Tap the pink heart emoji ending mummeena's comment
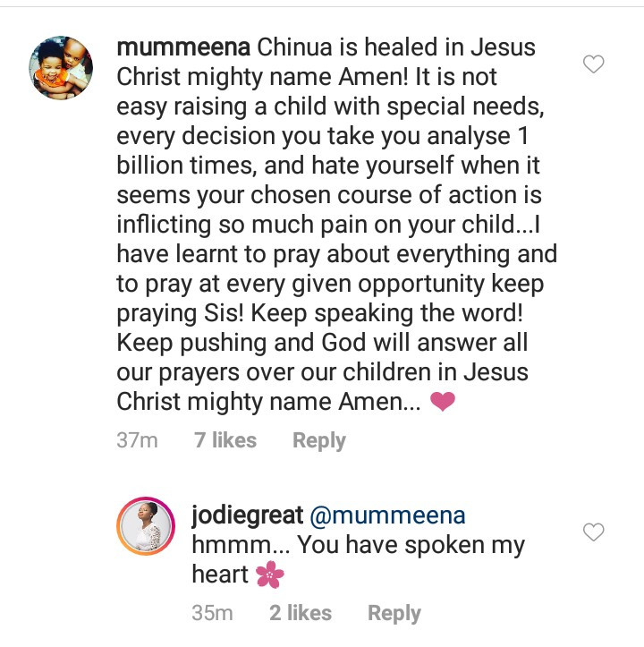This screenshot has height=647, width=644. click(443, 403)
